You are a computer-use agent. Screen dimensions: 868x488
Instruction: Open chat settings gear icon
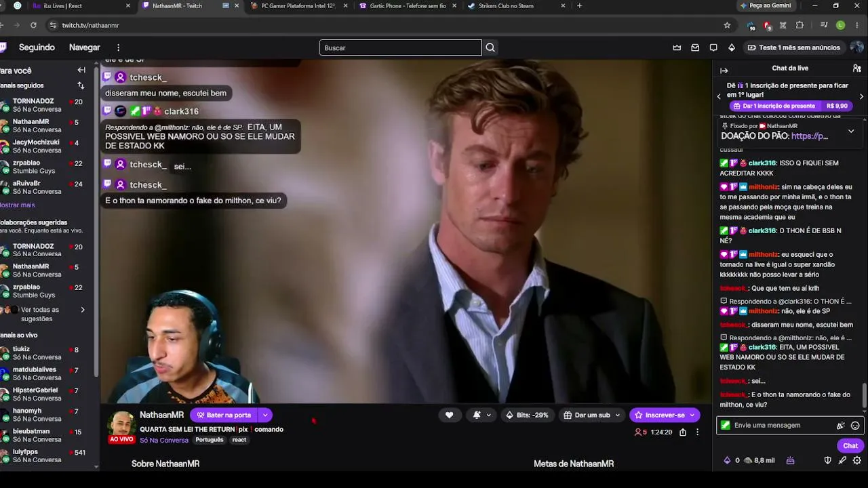coord(857,460)
